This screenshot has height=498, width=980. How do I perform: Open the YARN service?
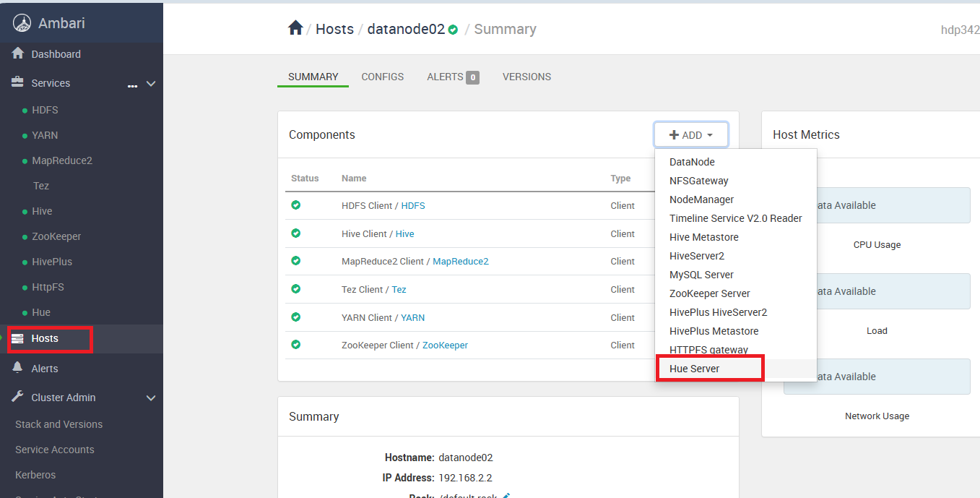point(45,135)
